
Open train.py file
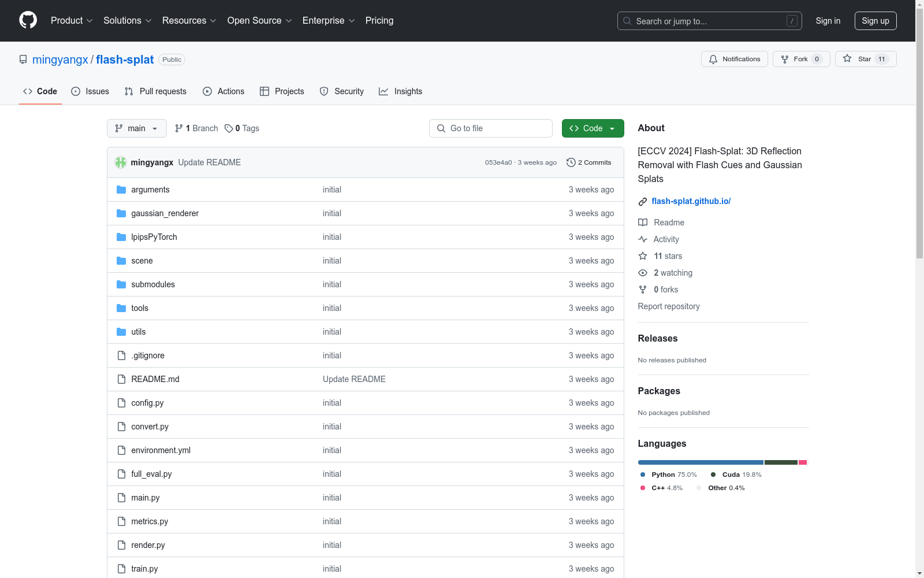tap(144, 569)
